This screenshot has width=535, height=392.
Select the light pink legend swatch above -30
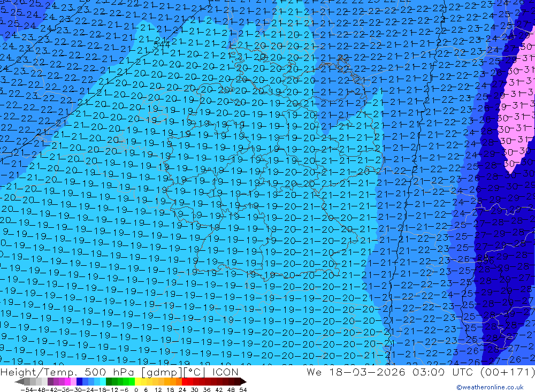coord(73,381)
